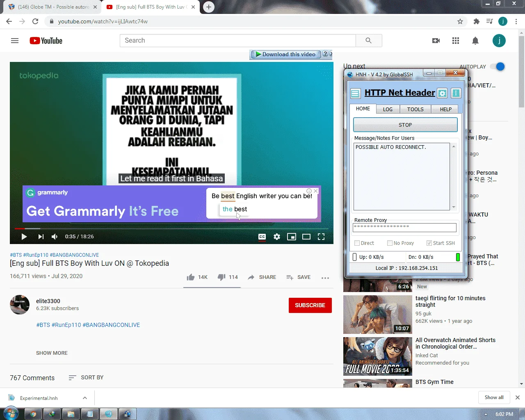
Task: Activate the miniplayer icon
Action: [292, 237]
